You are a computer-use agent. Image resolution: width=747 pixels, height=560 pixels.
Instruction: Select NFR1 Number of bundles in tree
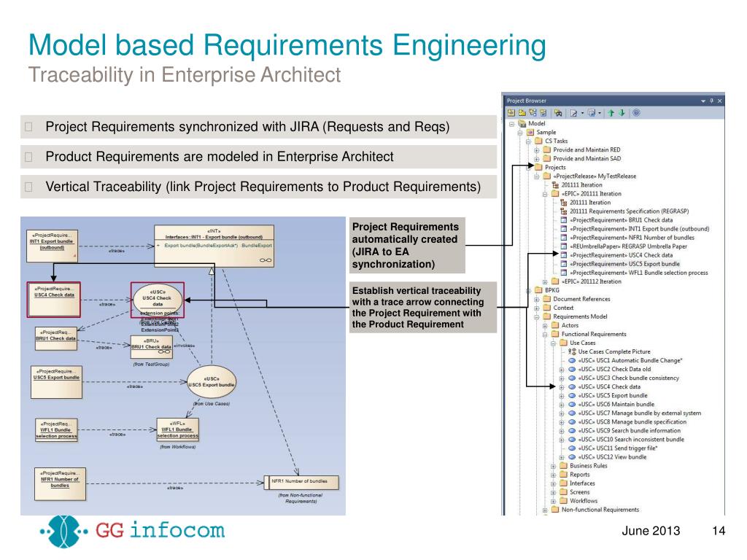pos(632,238)
